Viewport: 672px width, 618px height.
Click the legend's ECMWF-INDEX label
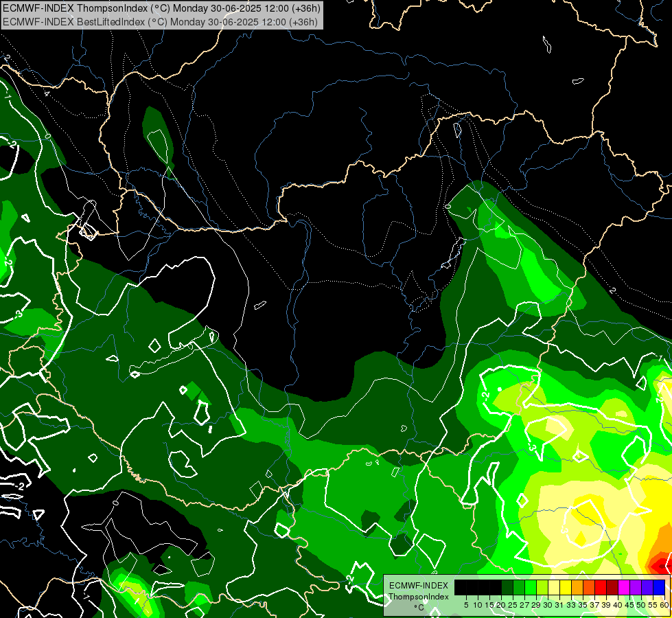(419, 586)
